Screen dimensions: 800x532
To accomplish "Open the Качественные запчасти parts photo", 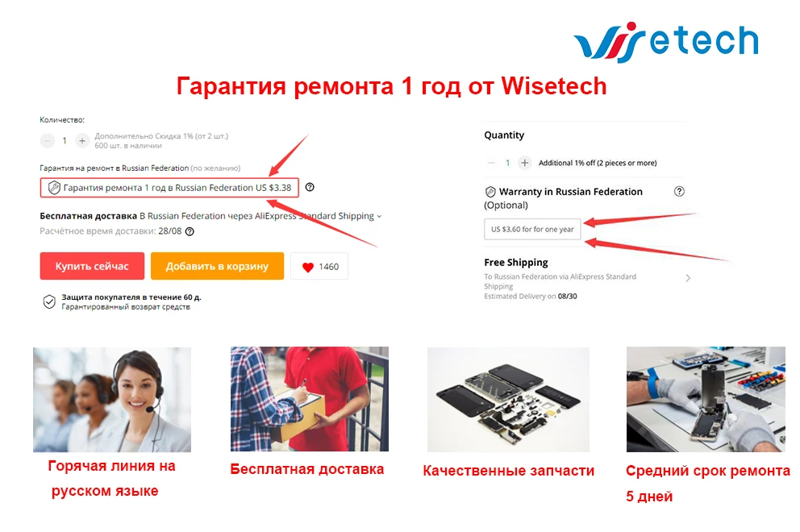I will point(508,399).
